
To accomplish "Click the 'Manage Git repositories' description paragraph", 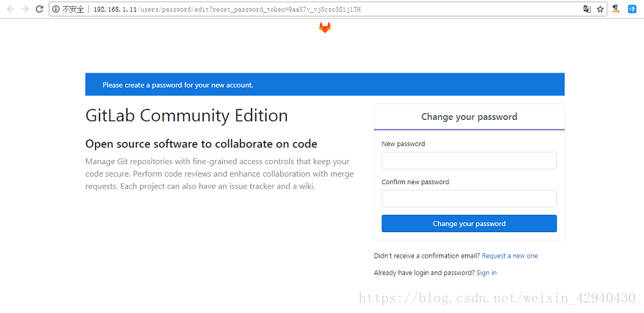I will coord(219,174).
